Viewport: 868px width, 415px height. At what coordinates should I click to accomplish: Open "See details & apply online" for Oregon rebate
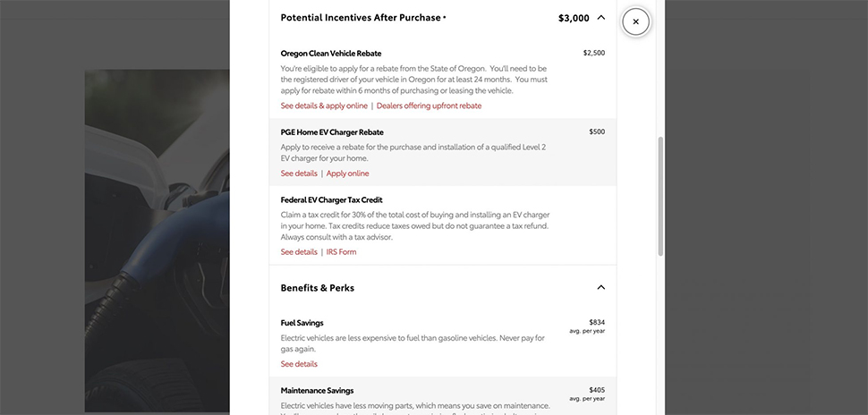(324, 106)
